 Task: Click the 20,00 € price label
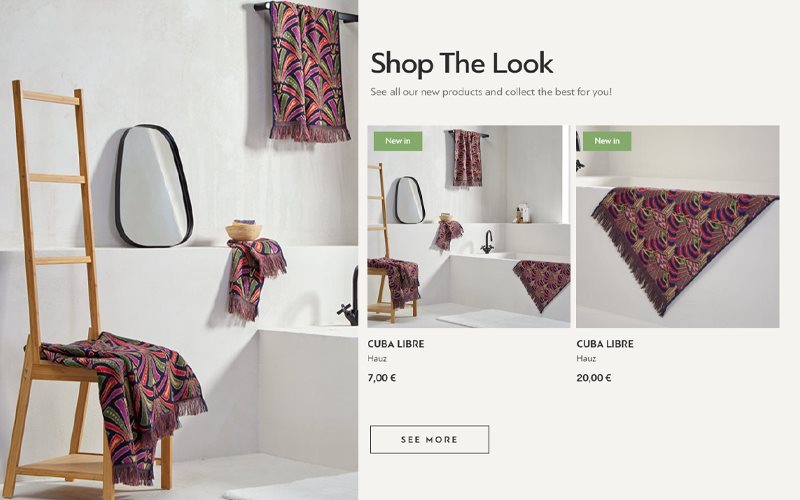pyautogui.click(x=594, y=378)
